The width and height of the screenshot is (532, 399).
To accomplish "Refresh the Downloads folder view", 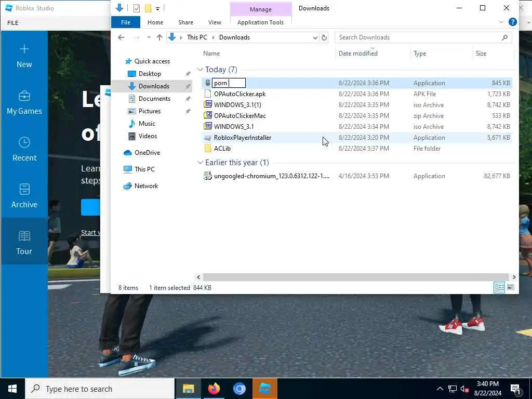I will (x=324, y=37).
